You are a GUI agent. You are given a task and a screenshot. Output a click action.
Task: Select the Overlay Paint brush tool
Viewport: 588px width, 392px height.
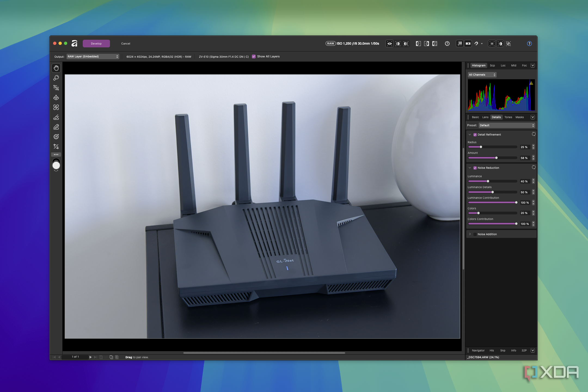point(56,117)
